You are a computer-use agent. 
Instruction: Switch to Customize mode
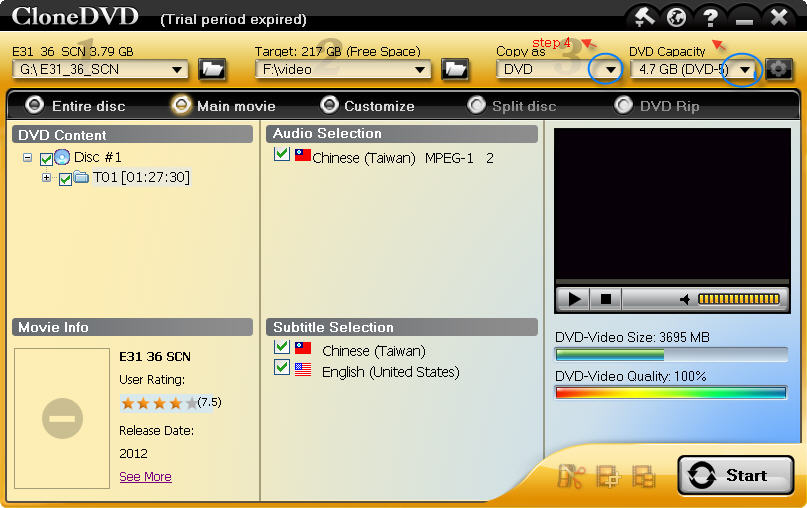[367, 106]
